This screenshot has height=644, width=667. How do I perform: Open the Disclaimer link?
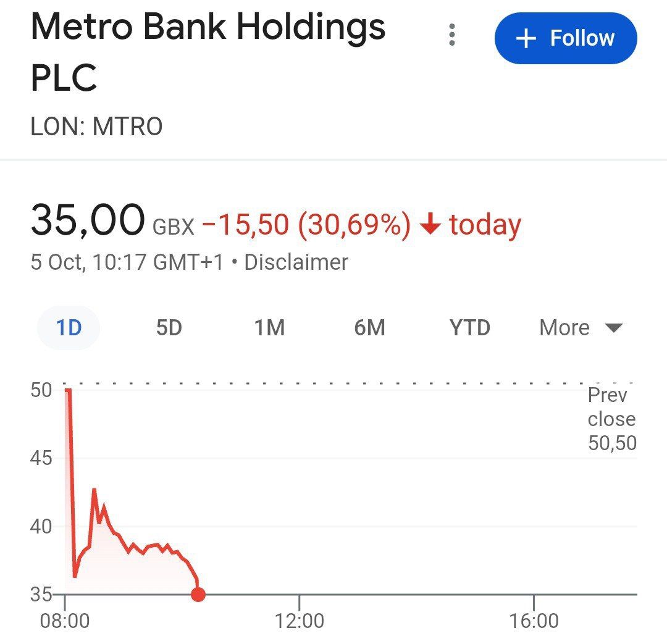(296, 262)
